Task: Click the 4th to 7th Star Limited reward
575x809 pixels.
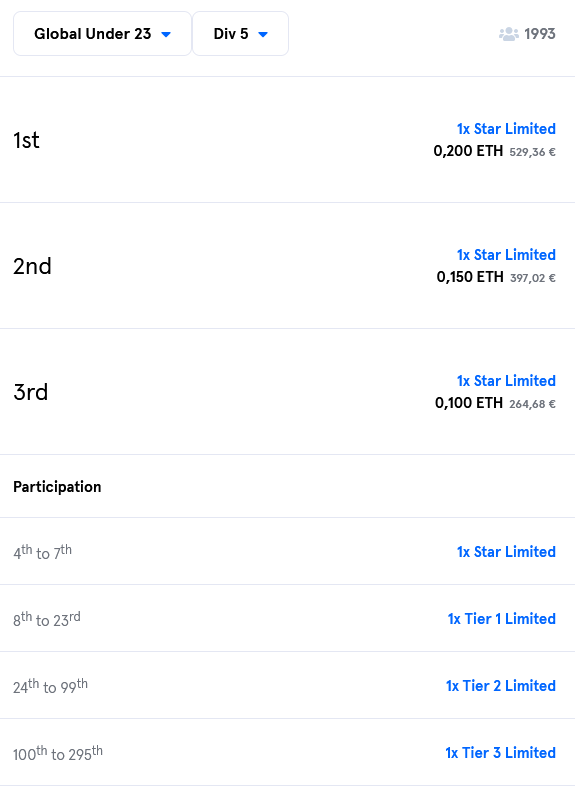Action: pyautogui.click(x=506, y=552)
